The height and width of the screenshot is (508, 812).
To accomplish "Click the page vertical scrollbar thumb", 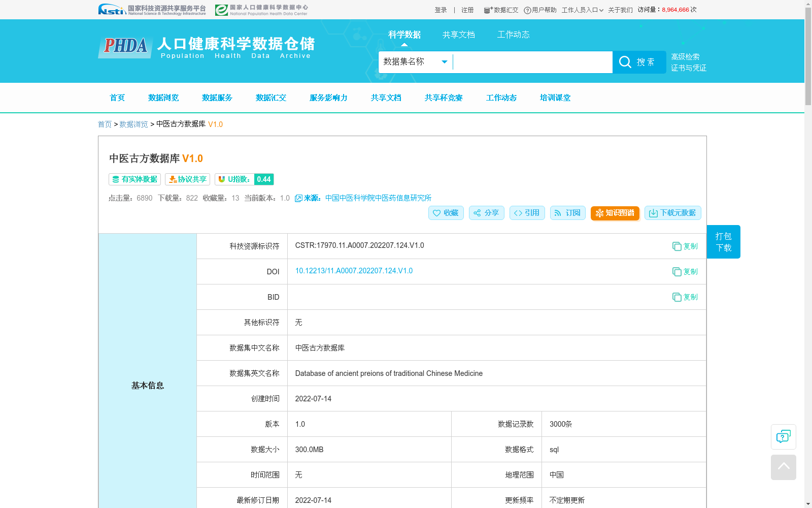I will coord(808,56).
